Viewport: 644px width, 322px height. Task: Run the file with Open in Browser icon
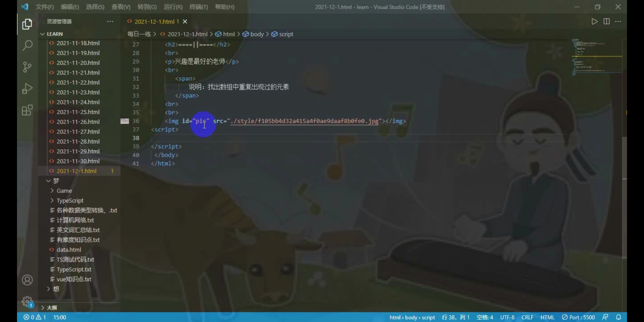tap(595, 21)
